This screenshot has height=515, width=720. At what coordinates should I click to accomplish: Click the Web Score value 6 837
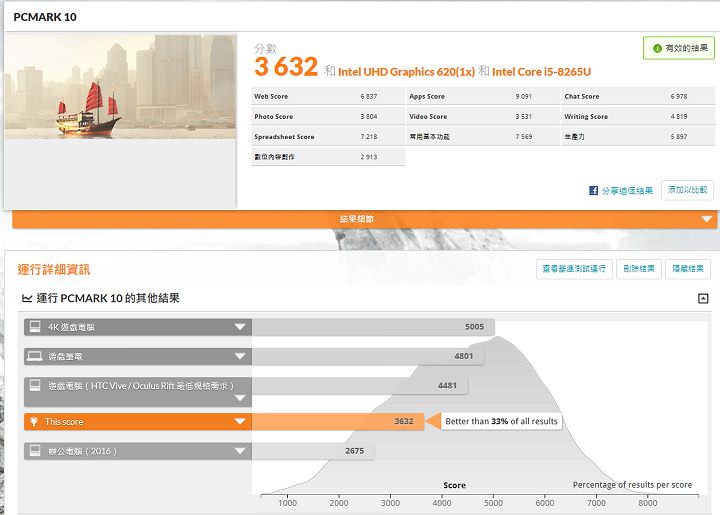[x=369, y=96]
